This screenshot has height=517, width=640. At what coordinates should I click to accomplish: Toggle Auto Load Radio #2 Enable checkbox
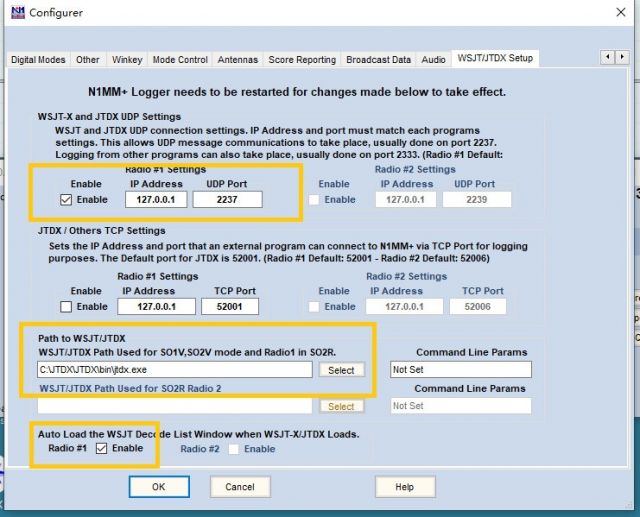point(233,449)
